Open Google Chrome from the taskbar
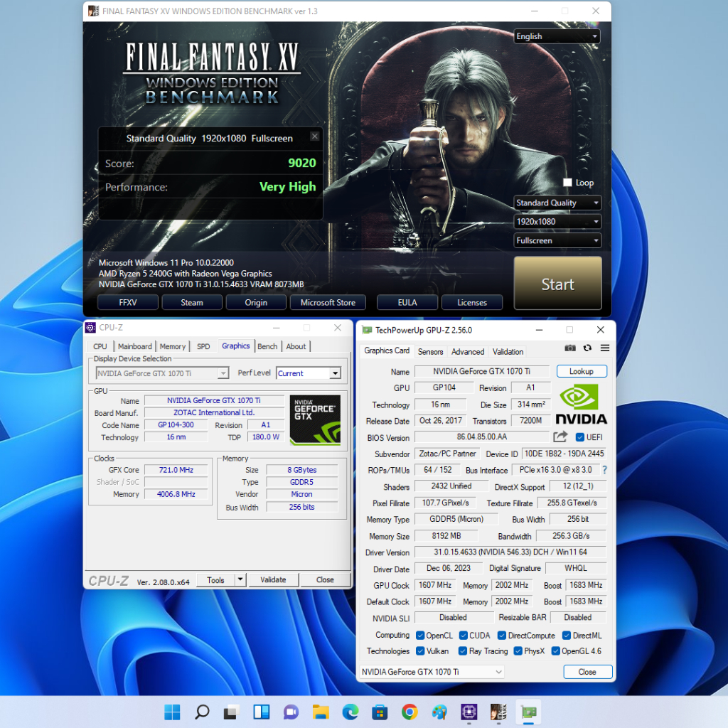This screenshot has height=728, width=728. click(x=409, y=712)
